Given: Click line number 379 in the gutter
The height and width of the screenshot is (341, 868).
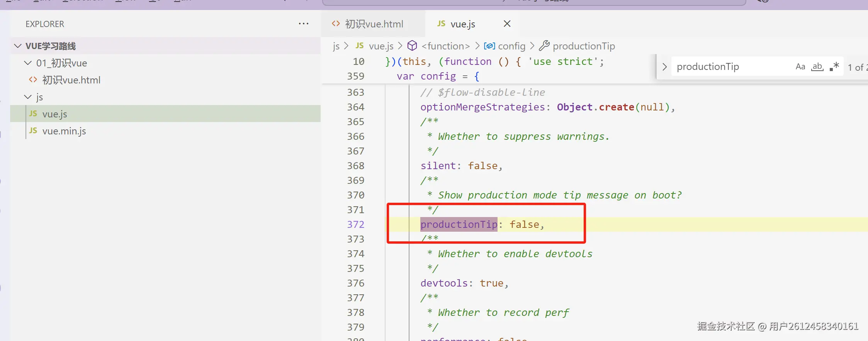Looking at the screenshot, I should (355, 327).
